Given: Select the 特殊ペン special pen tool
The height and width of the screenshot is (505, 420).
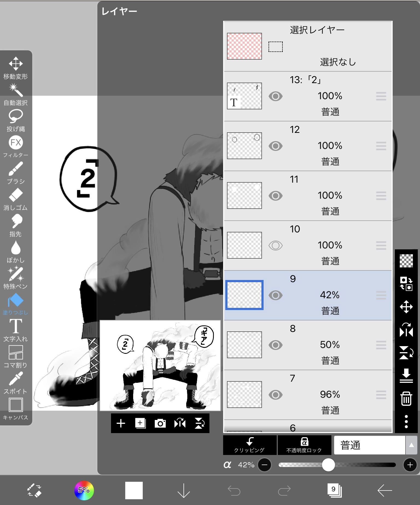Looking at the screenshot, I should [x=16, y=278].
